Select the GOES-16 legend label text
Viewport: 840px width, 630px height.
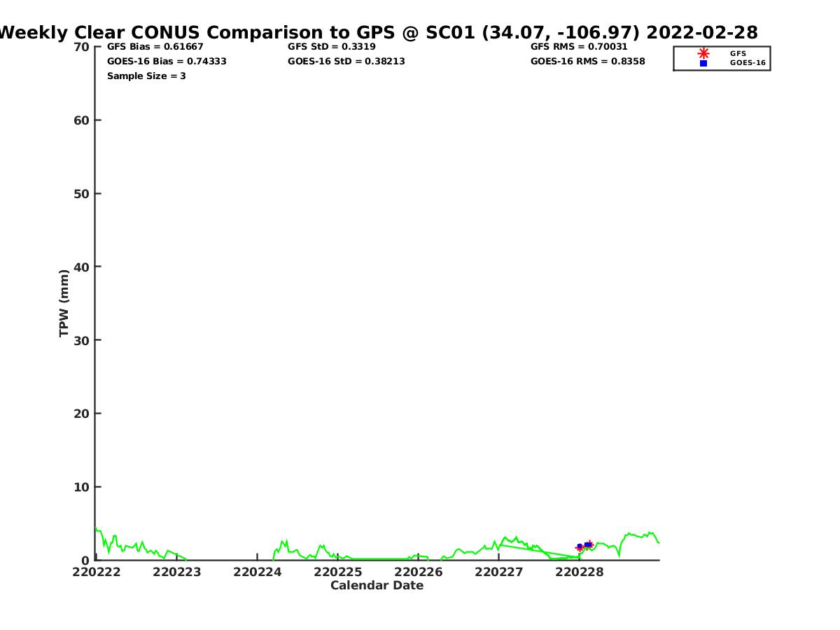[748, 63]
